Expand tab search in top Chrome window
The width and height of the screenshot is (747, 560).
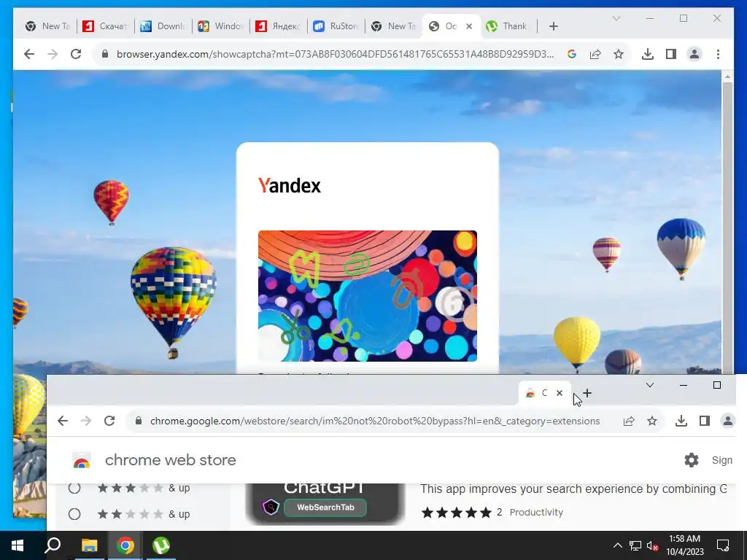pyautogui.click(x=616, y=18)
